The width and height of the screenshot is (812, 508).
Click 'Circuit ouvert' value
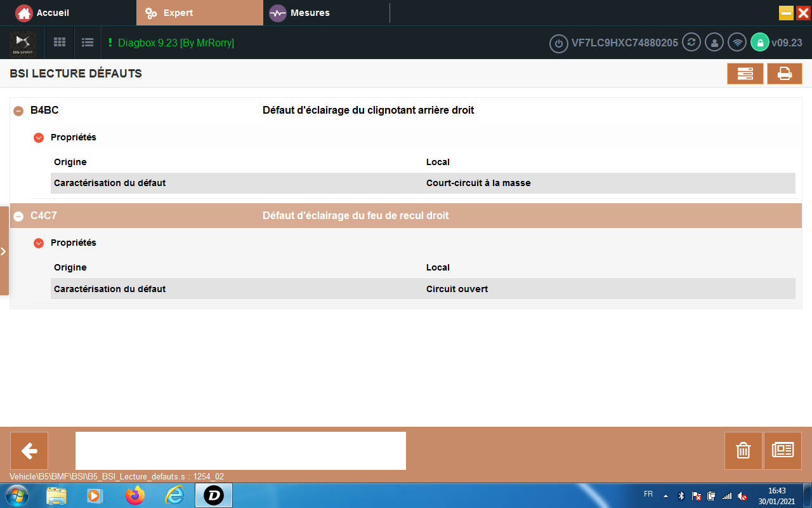tap(457, 289)
